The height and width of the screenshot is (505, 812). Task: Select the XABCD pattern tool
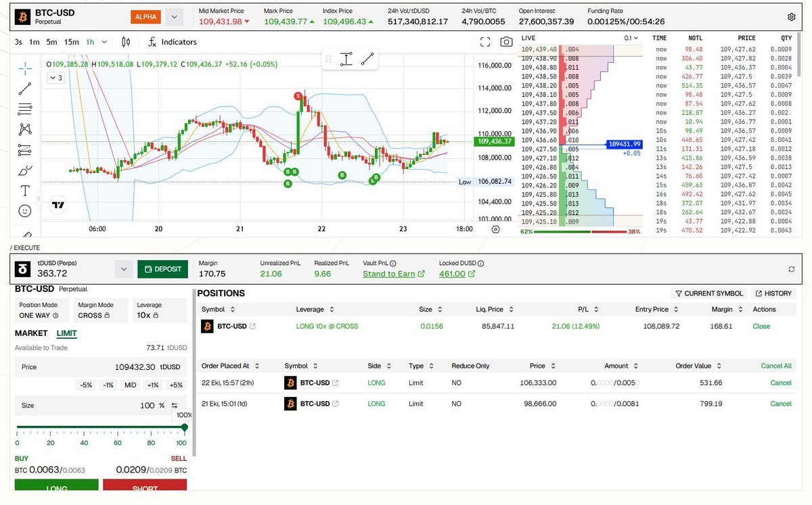tap(25, 129)
